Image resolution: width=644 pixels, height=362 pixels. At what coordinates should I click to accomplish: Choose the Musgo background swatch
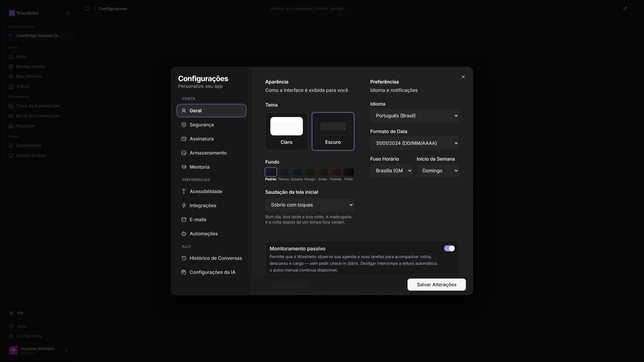tap(309, 172)
